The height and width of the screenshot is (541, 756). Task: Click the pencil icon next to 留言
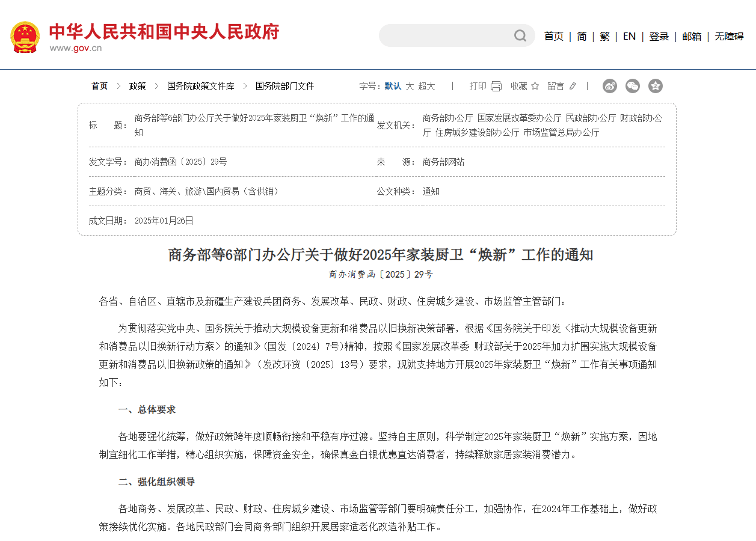click(x=573, y=86)
